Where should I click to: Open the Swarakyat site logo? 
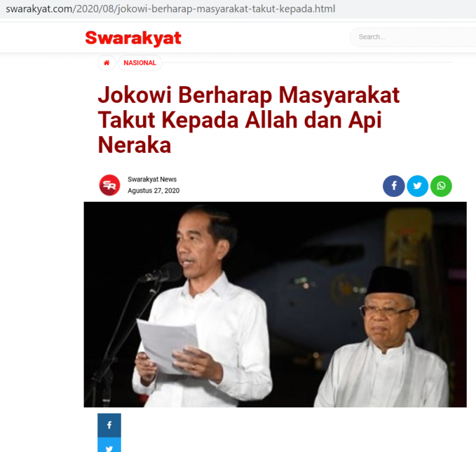coord(133,38)
